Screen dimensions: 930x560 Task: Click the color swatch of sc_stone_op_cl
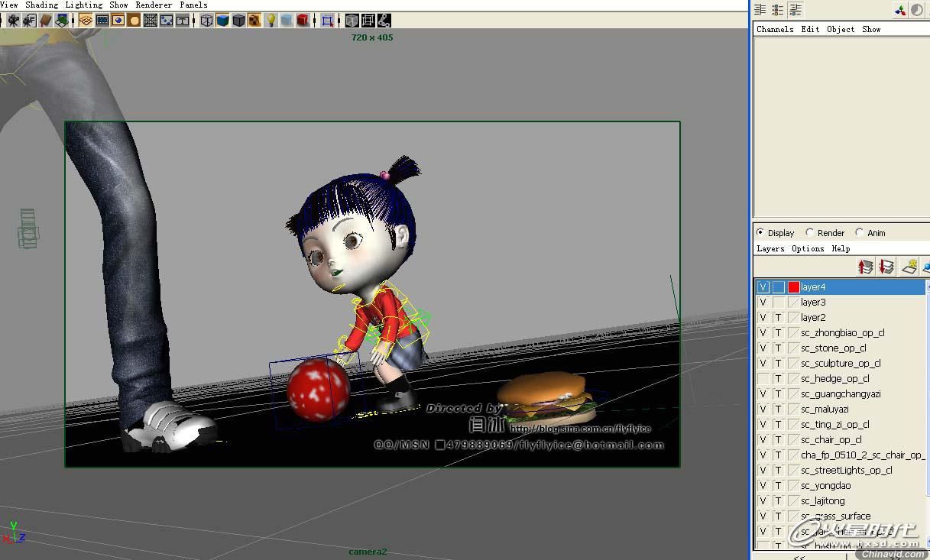tap(793, 348)
